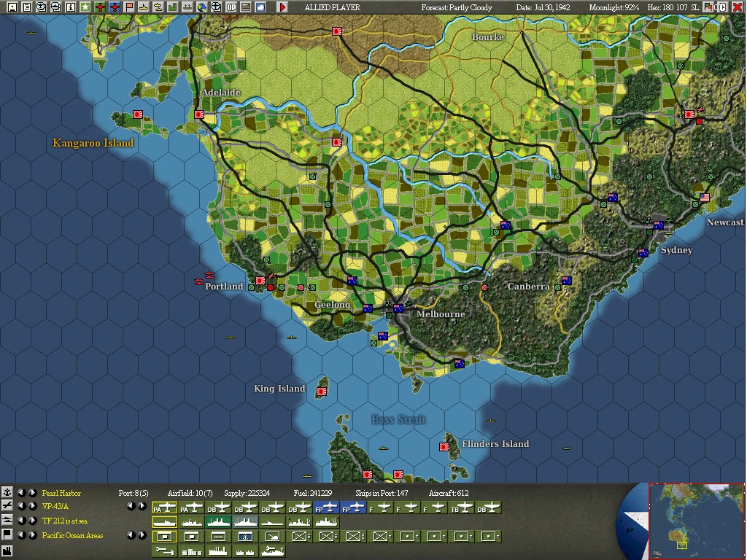The image size is (747, 560).
Task: Click the factory icon at bottom-left corner
Action: click(x=7, y=551)
